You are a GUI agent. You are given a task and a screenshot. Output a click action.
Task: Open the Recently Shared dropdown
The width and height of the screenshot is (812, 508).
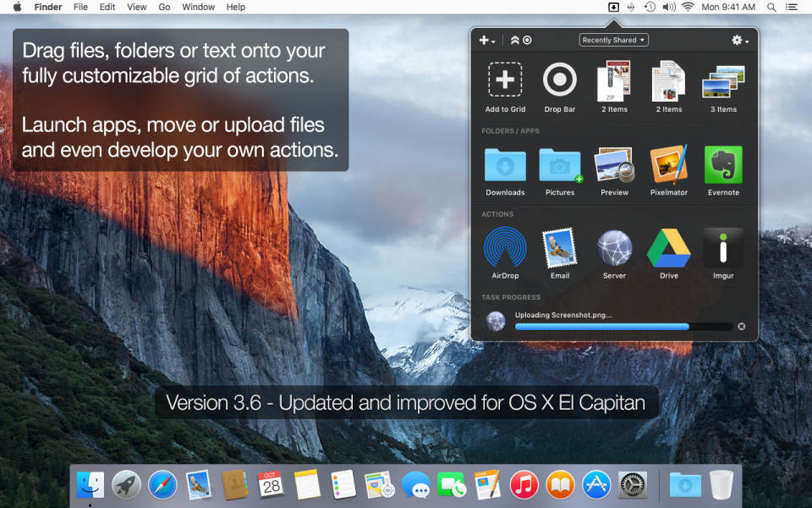coord(614,40)
